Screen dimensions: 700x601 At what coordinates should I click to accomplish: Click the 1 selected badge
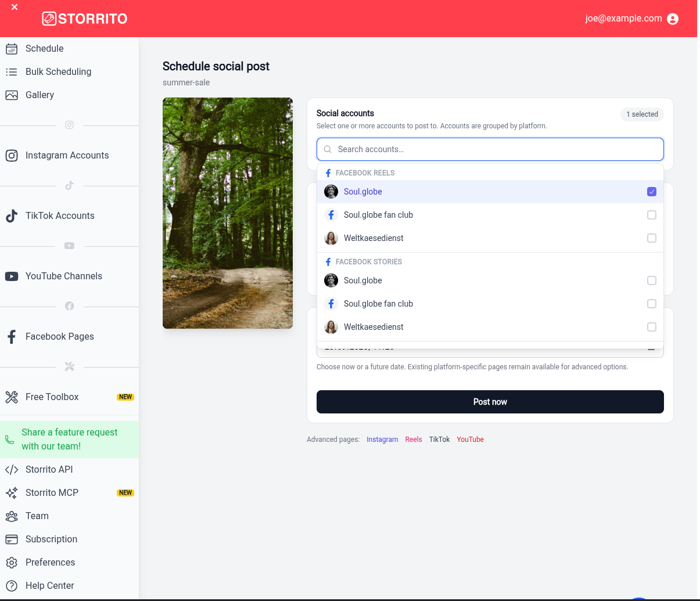click(x=642, y=114)
